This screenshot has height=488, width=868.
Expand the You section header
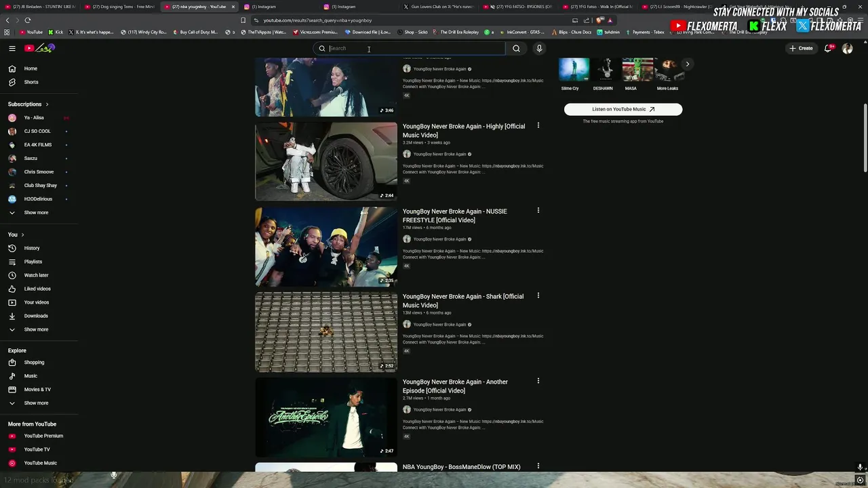(x=16, y=235)
